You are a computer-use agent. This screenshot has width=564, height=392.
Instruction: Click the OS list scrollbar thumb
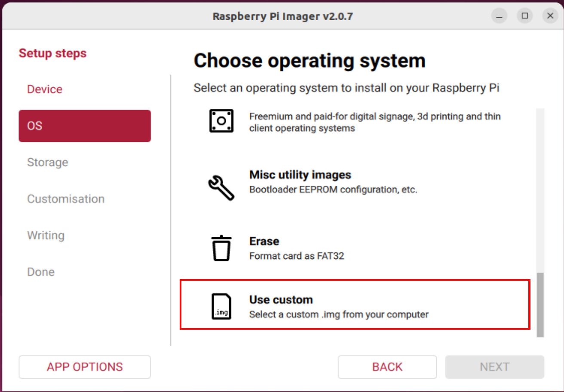540,305
